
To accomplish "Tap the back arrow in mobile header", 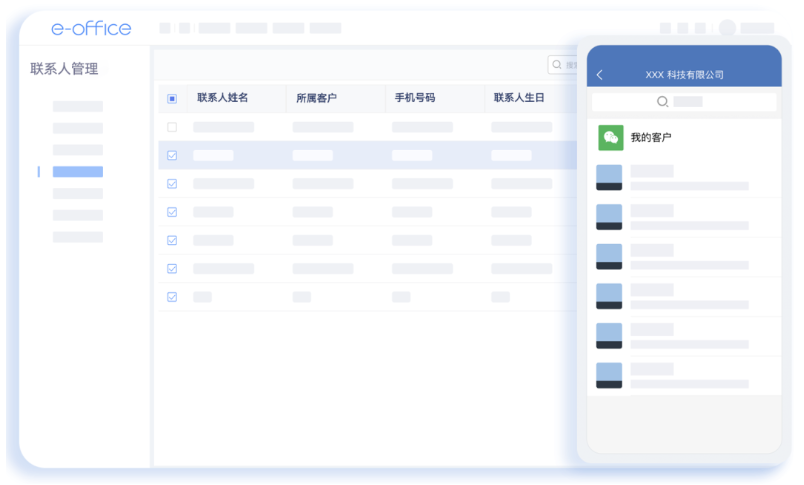I will [599, 75].
